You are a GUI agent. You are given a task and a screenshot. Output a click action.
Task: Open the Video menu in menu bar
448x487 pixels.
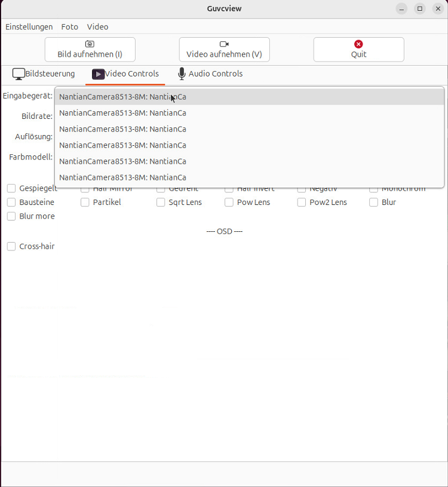(97, 27)
